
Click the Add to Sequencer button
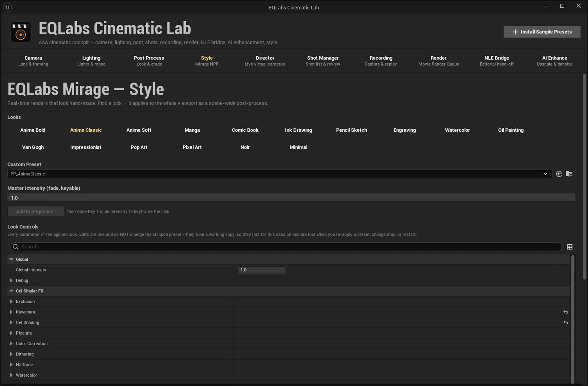[x=36, y=211]
